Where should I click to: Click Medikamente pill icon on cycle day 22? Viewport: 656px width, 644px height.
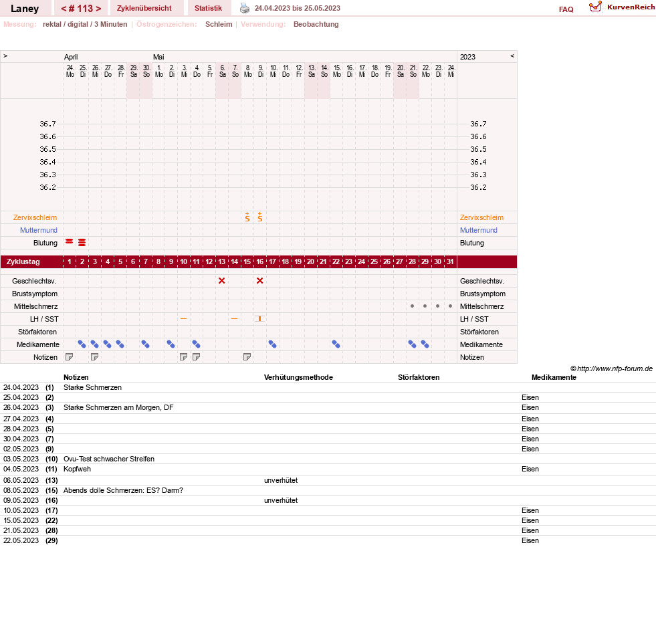click(x=336, y=344)
